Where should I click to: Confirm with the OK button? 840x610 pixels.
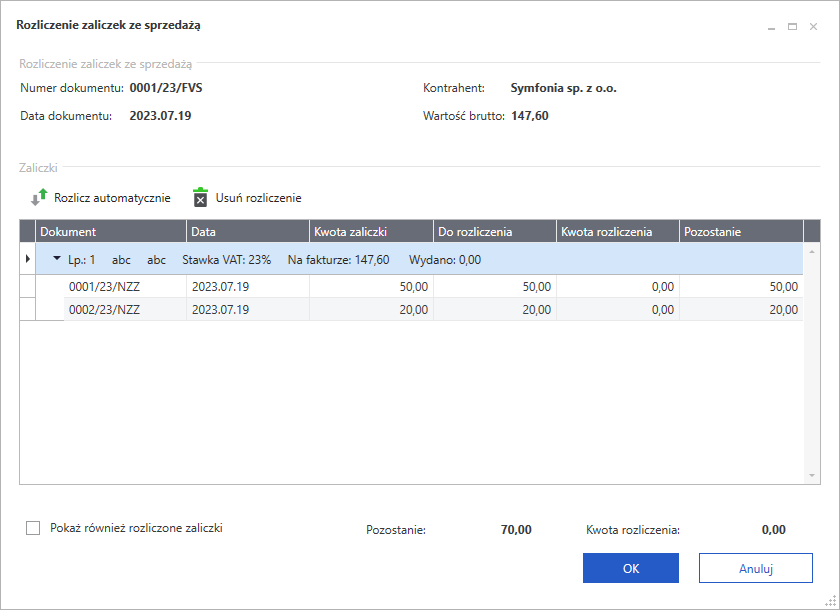click(x=630, y=568)
